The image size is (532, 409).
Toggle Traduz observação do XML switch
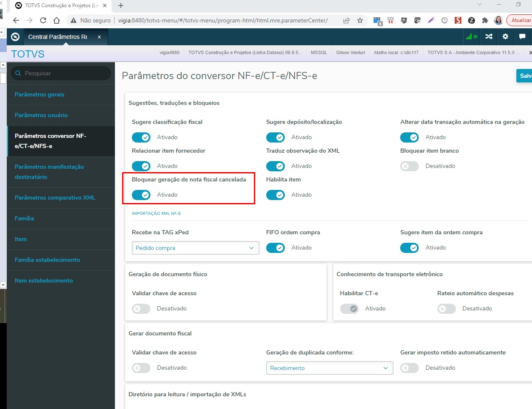(276, 166)
